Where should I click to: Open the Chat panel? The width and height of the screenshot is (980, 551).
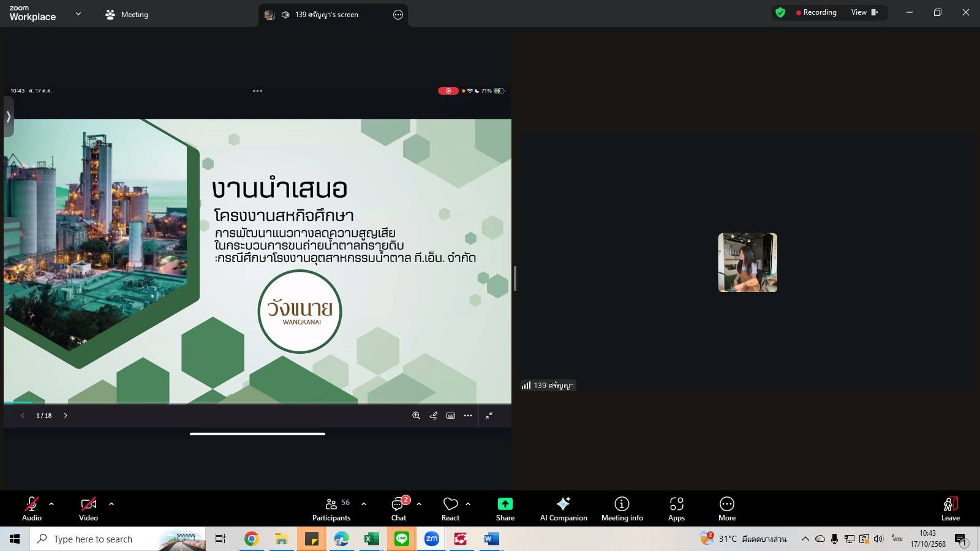click(399, 508)
